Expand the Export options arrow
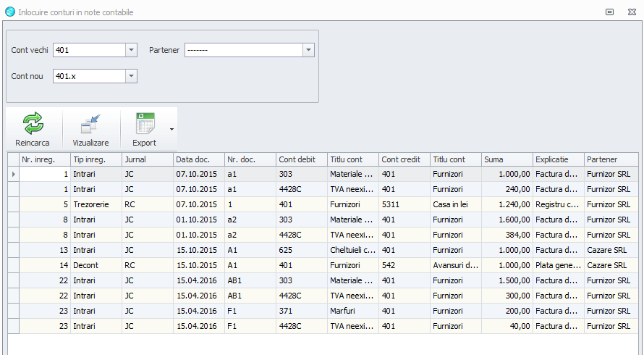This screenshot has height=355, width=644. tap(171, 129)
